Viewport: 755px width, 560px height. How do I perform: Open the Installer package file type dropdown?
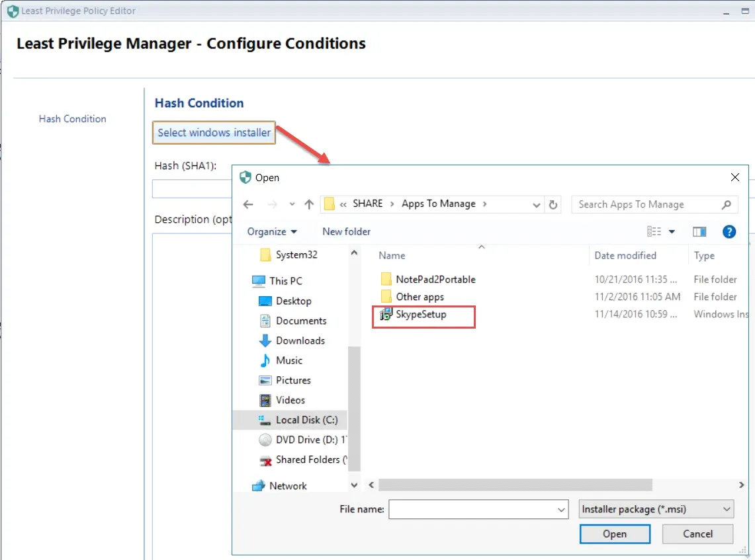coord(656,509)
